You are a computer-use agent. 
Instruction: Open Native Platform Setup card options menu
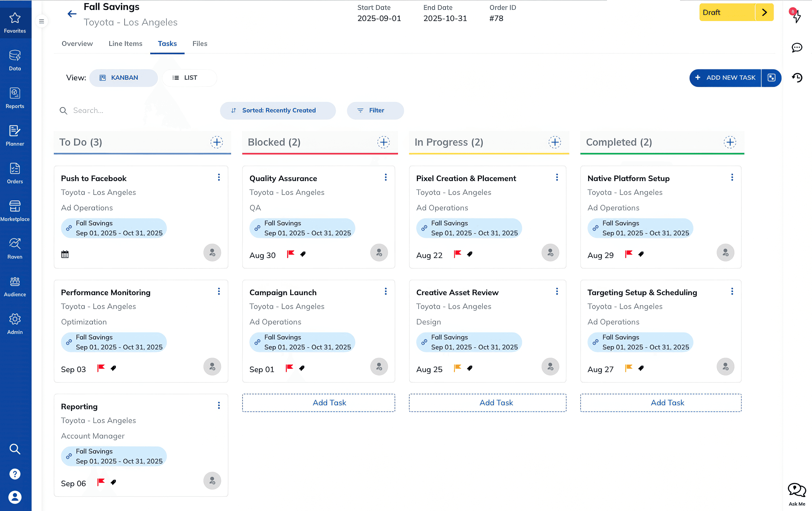(732, 177)
